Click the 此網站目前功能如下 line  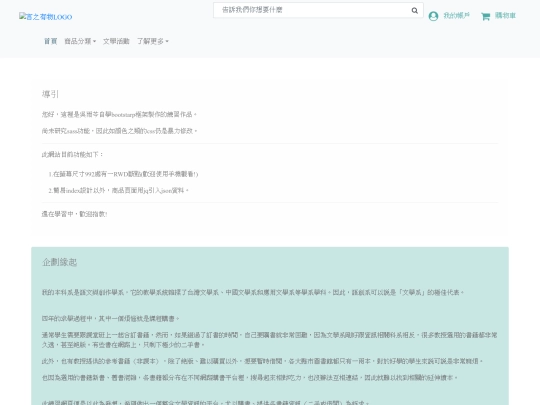point(72,154)
